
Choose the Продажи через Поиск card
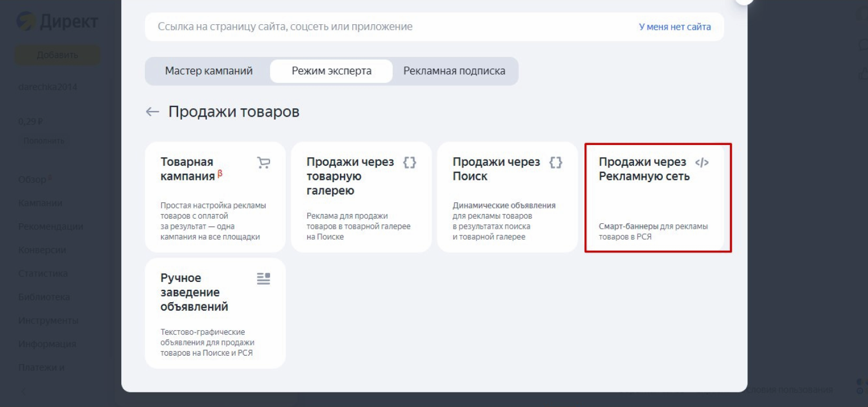pos(507,197)
